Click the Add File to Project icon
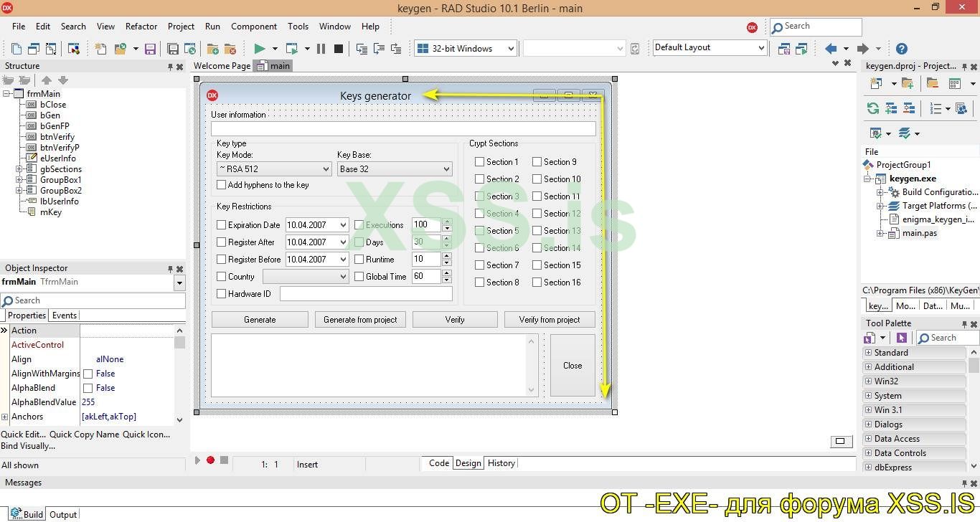The width and height of the screenshot is (980, 522). pyautogui.click(x=212, y=49)
